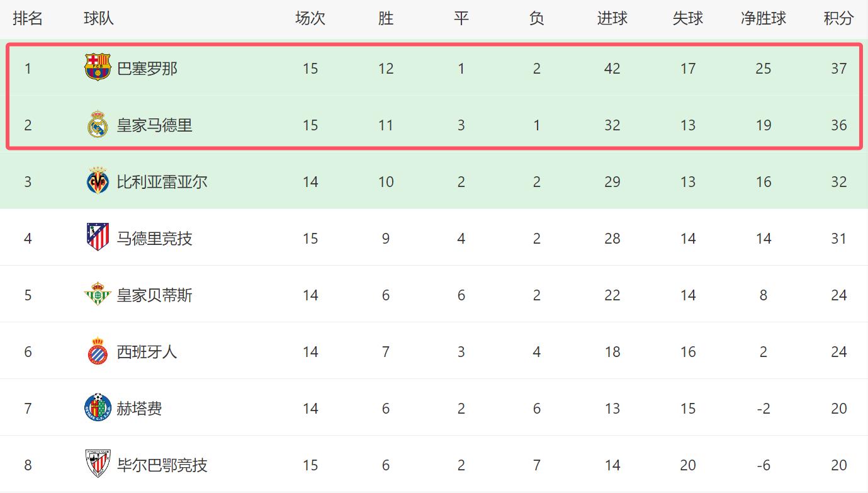Click the Athletic Bilbao crest icon
This screenshot has width=868, height=493.
tap(98, 465)
